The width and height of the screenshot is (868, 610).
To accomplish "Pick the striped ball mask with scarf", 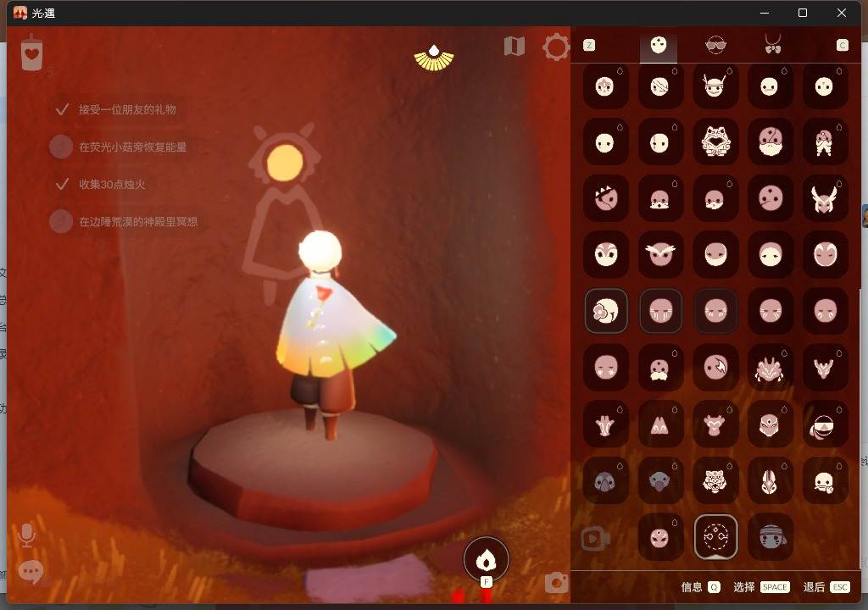I will pos(824,424).
